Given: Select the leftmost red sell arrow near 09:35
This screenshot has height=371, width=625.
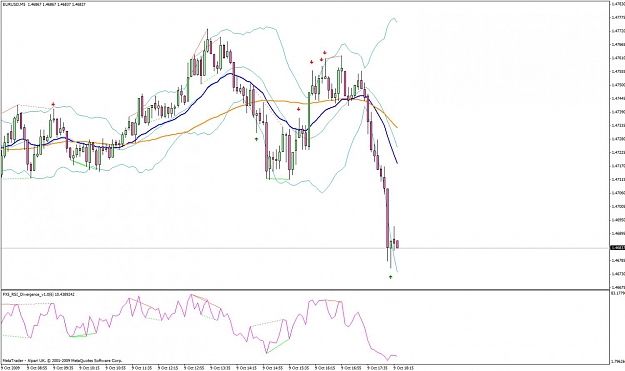Looking at the screenshot, I should coord(53,104).
